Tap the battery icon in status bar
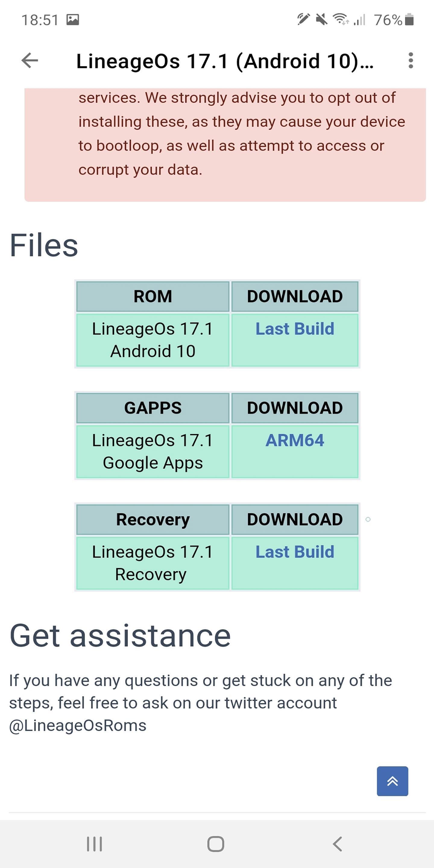This screenshot has height=868, width=434. (409, 20)
